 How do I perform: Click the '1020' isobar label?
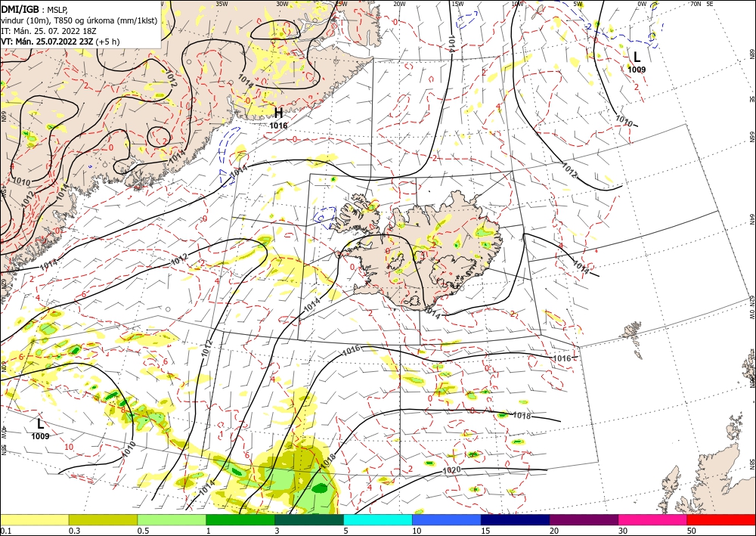click(x=452, y=470)
